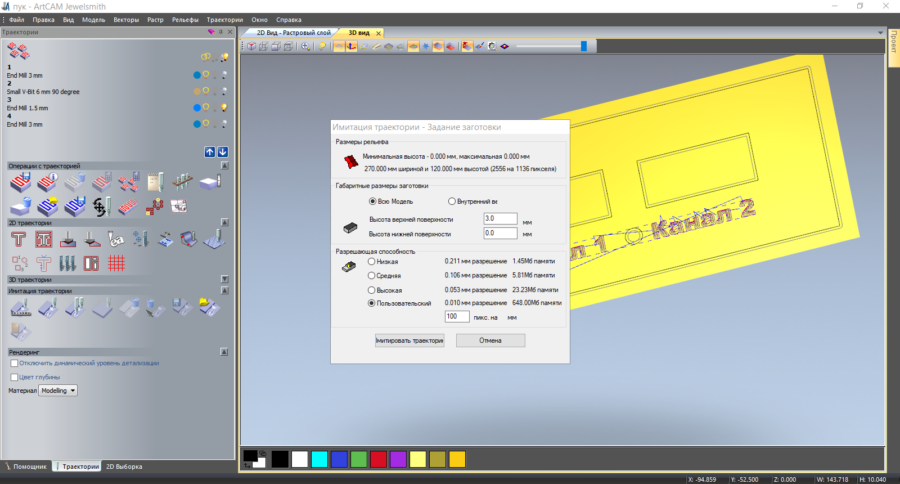This screenshot has height=484, width=900.
Task: Select the inlay toolpath icon with red frame
Action: (91, 264)
